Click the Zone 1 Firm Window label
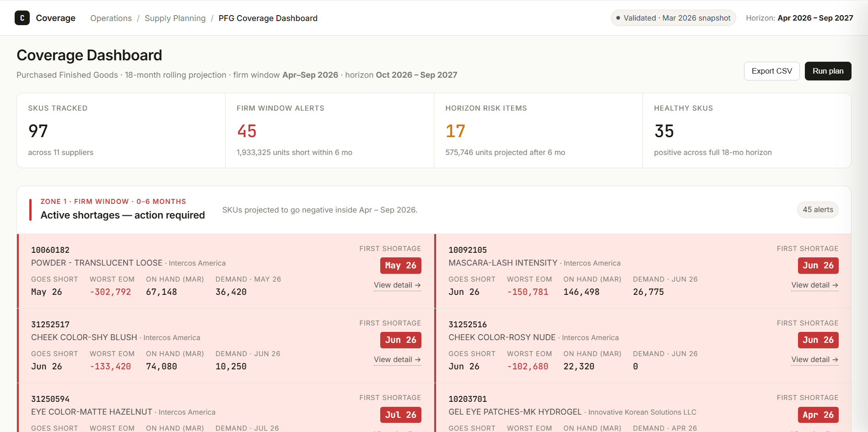This screenshot has width=868, height=432. pos(113,202)
